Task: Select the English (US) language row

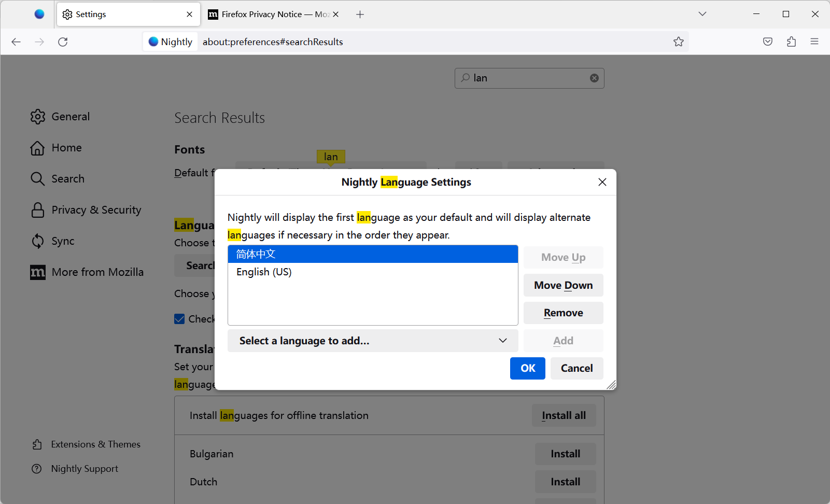Action: click(373, 272)
